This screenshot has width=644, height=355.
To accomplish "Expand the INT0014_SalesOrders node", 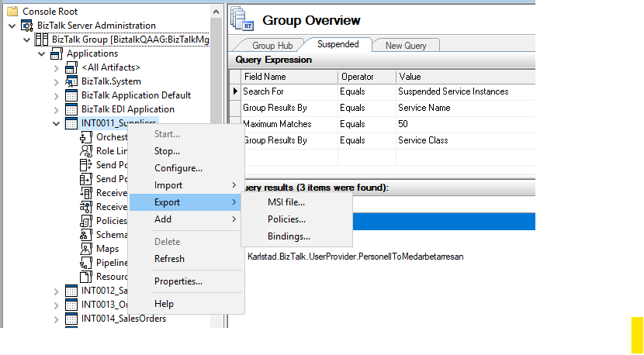I will coord(57,319).
